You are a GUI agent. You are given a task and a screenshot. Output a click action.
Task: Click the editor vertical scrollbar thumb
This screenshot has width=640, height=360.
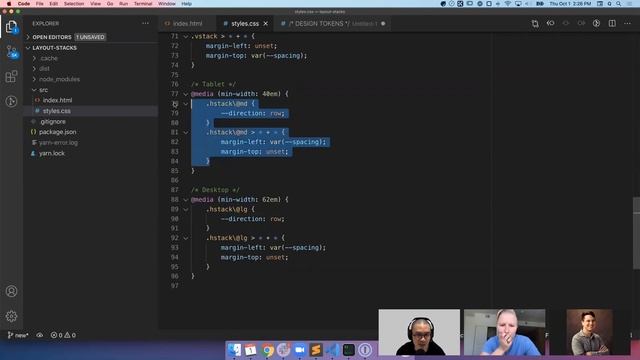pyautogui.click(x=636, y=233)
